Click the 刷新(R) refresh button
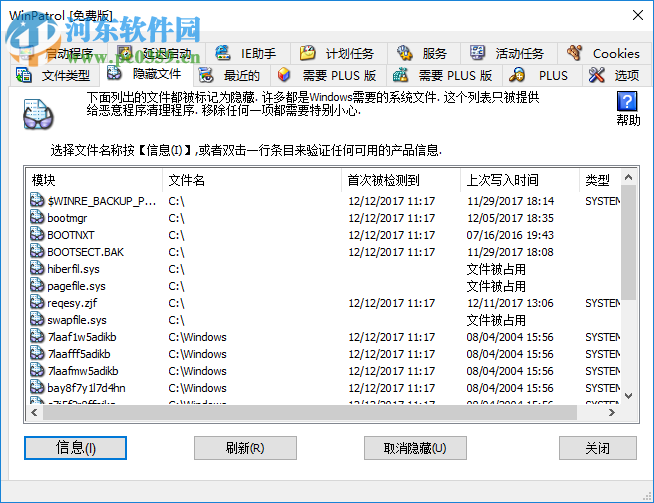654x503 pixels. [245, 448]
